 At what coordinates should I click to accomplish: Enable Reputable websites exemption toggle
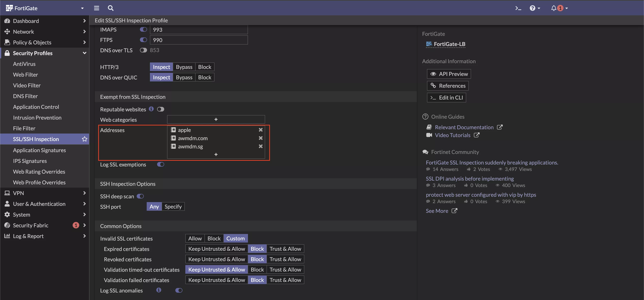pos(160,109)
